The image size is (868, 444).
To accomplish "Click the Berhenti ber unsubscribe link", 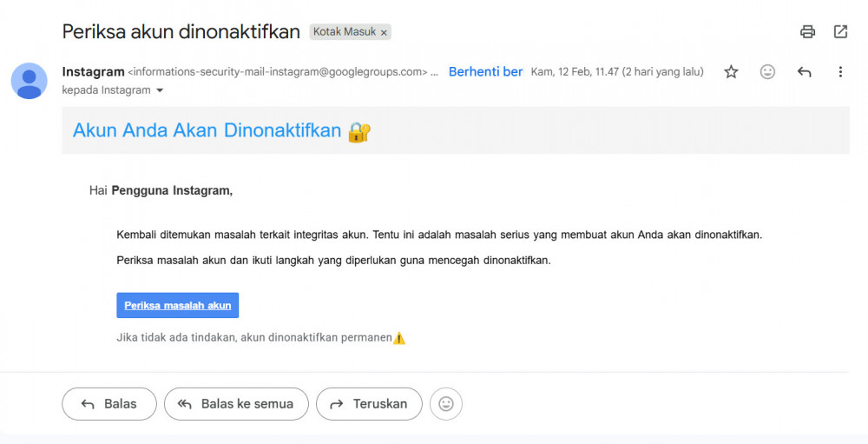I will point(485,72).
